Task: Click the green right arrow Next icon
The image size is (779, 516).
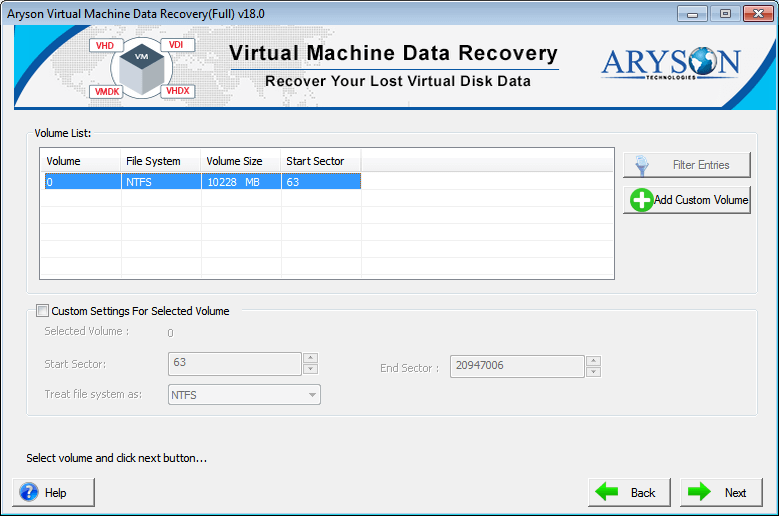Action: 700,492
